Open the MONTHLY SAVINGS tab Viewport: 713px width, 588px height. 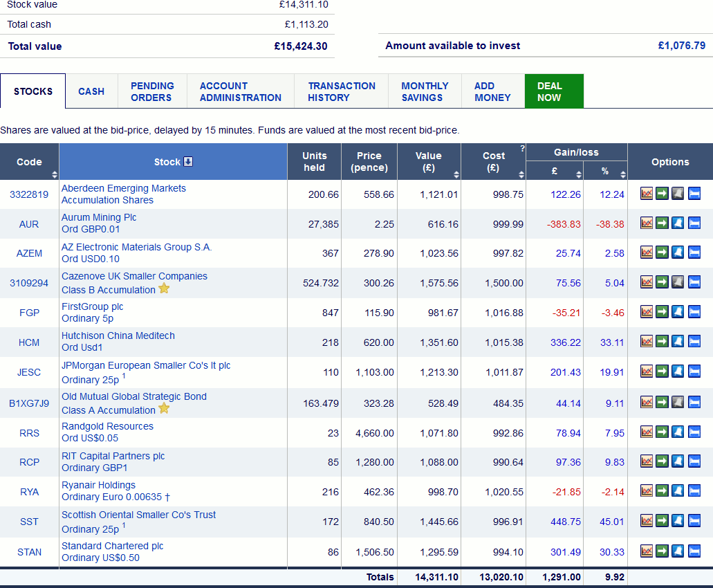coord(425,91)
